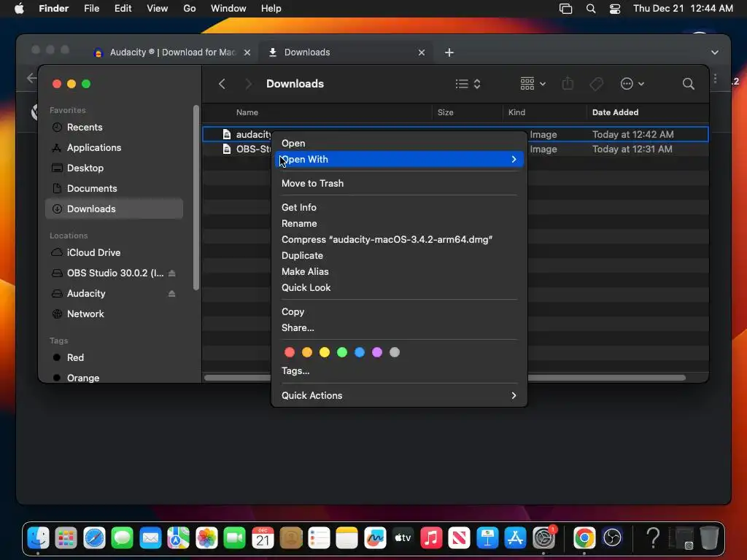Viewport: 747px width, 560px height.
Task: Click the Edit Tags toolbar icon
Action: tap(597, 84)
